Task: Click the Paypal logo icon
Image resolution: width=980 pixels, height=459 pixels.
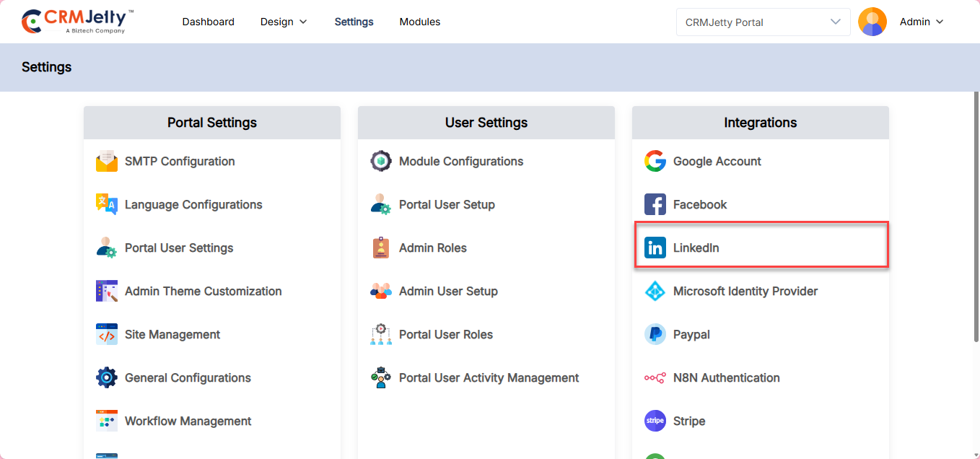Action: (x=655, y=335)
